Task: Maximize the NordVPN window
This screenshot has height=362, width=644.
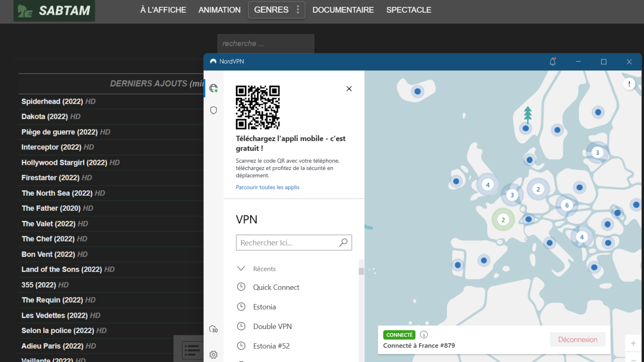Action: tap(604, 62)
